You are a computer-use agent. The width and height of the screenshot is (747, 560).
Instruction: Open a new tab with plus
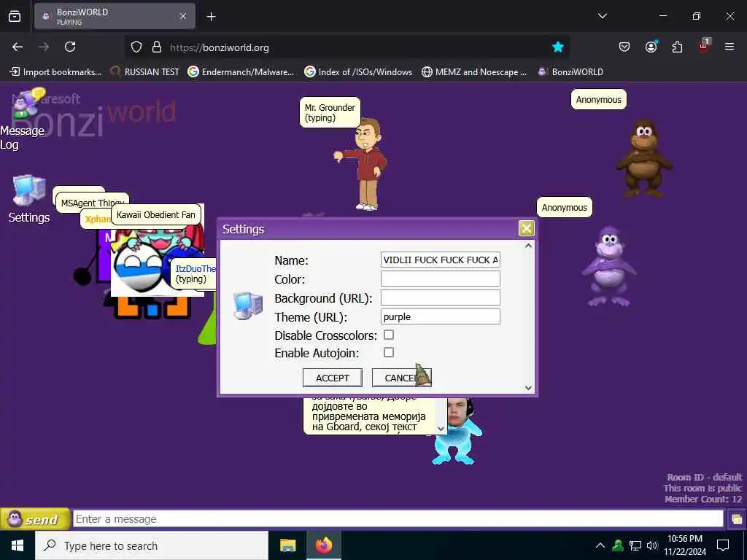tap(211, 17)
